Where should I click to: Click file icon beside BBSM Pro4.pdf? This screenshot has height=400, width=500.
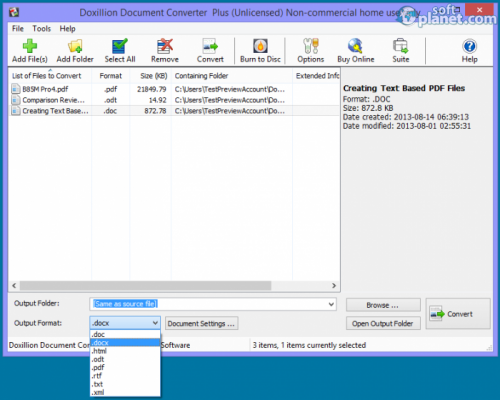15,89
